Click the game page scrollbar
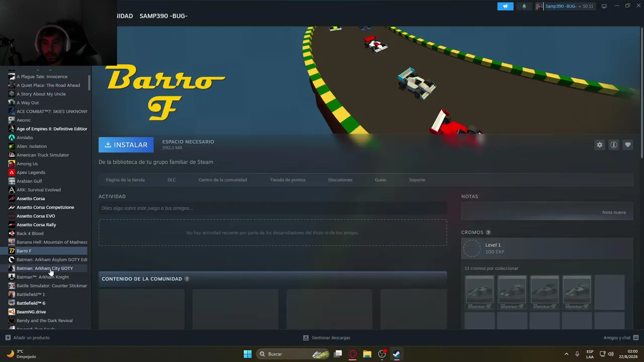Screen dimensions: 644x362 [x=642, y=93]
